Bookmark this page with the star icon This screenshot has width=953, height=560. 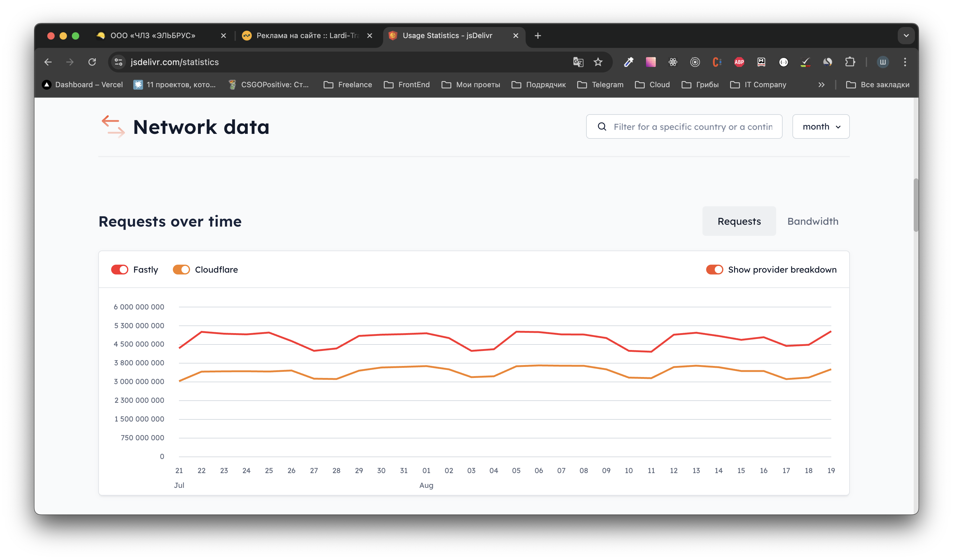(x=598, y=62)
